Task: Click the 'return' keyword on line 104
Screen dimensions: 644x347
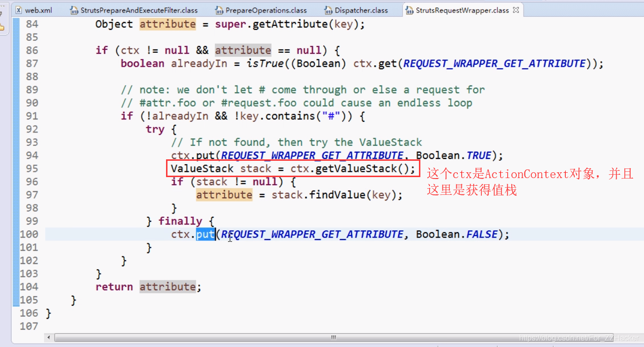Action: (x=114, y=287)
